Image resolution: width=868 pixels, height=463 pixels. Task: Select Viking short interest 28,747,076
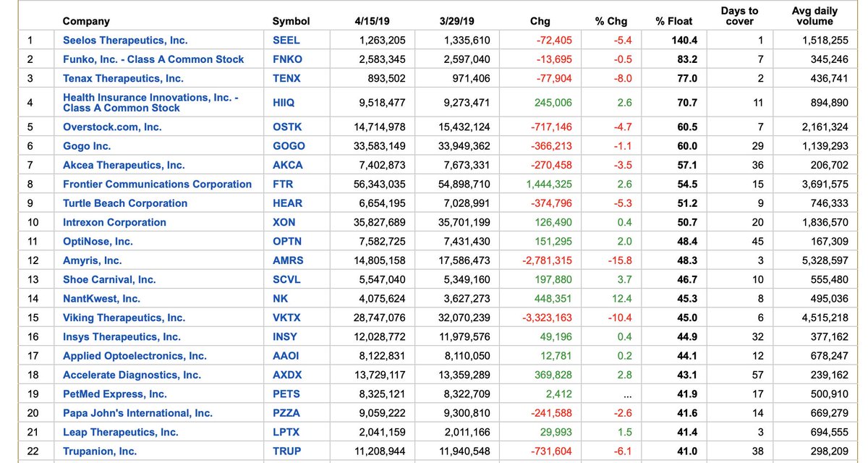tap(379, 318)
